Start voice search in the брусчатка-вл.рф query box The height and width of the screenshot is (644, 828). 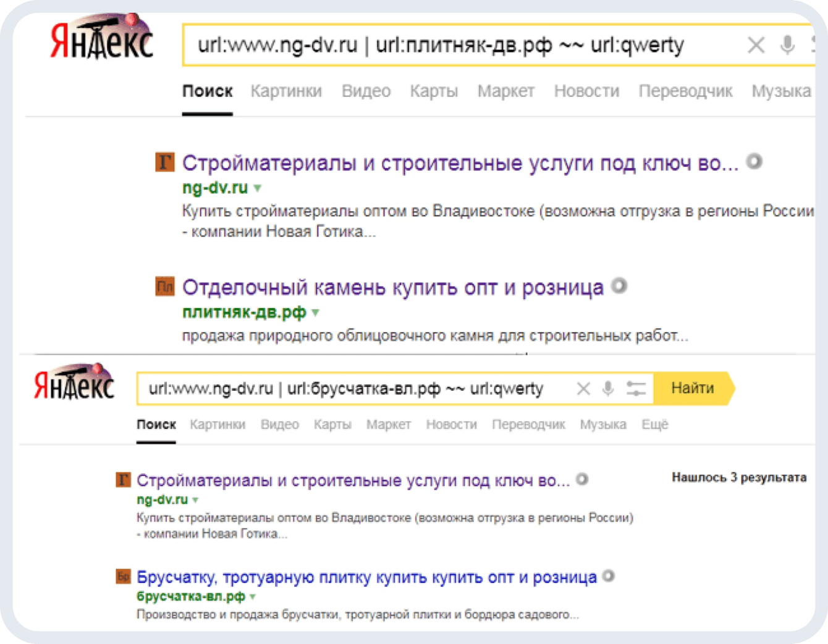608,388
